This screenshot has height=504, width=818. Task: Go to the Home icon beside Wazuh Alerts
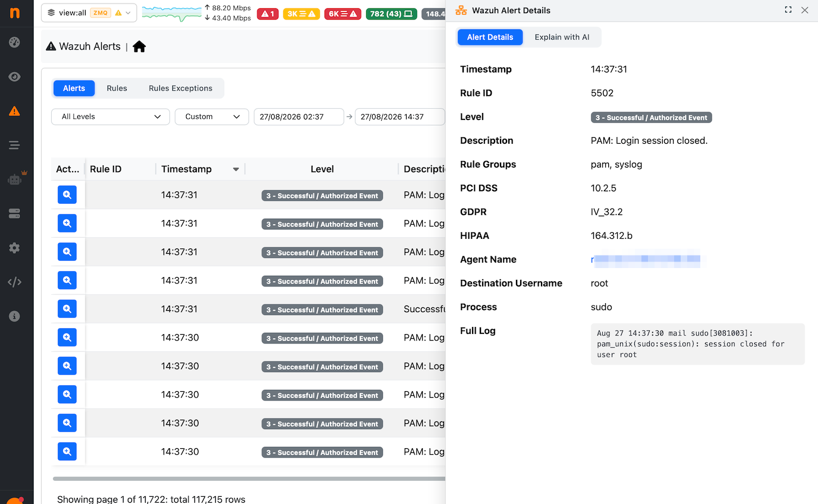139,46
